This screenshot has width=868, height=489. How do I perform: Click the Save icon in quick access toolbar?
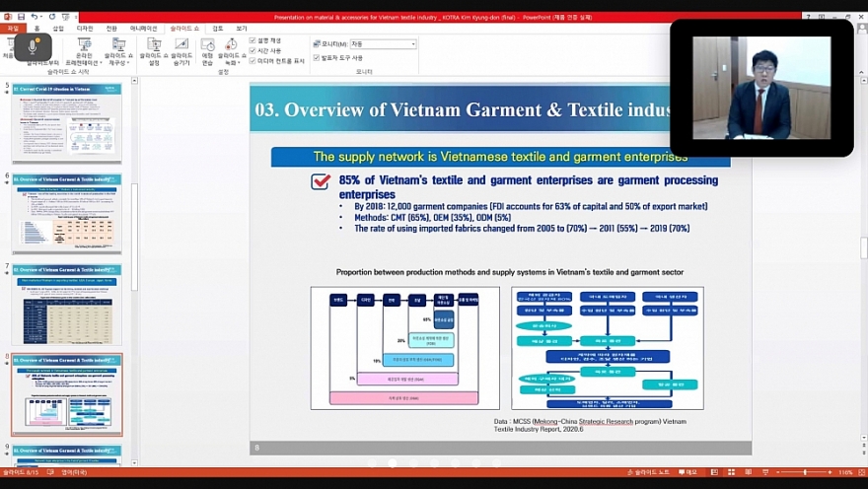coord(21,17)
